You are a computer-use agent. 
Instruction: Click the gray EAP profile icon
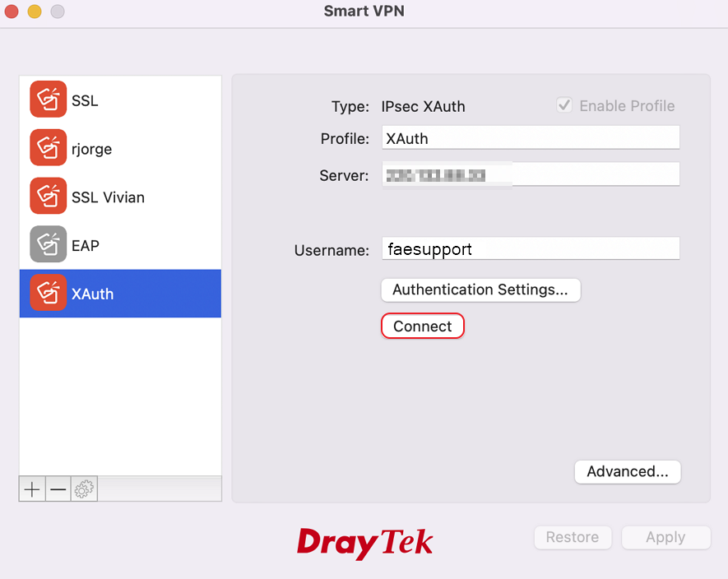[49, 244]
